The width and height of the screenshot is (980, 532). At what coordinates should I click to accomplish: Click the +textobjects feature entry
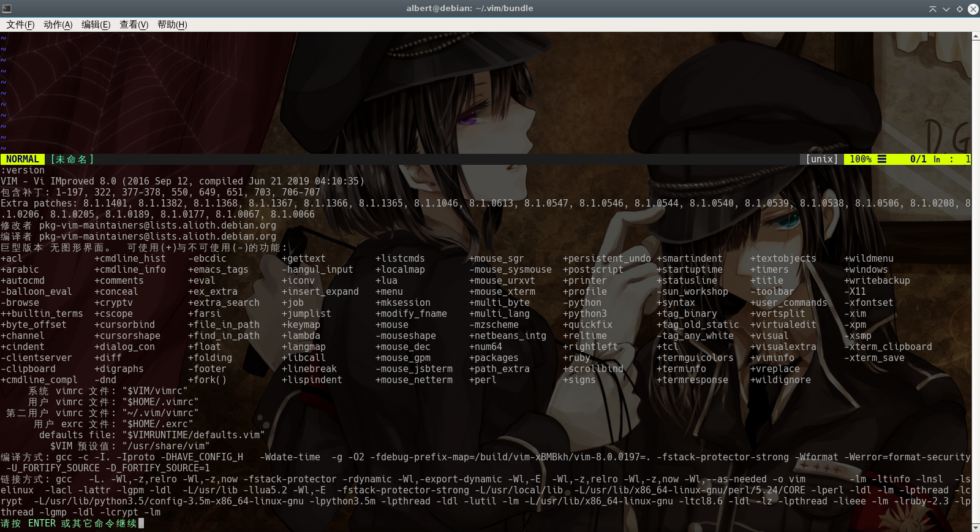tap(783, 259)
